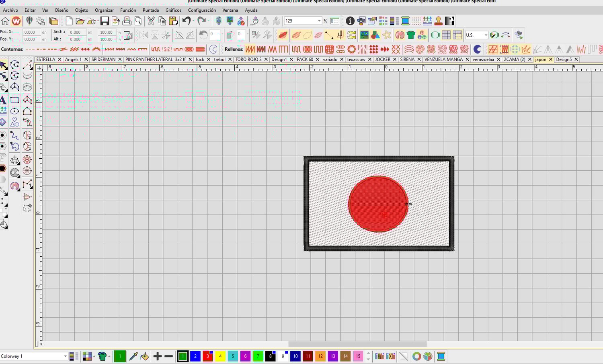Screen dimensions: 603x364
Task: Switch to the SPIDERMAN design tab
Action: 103,59
